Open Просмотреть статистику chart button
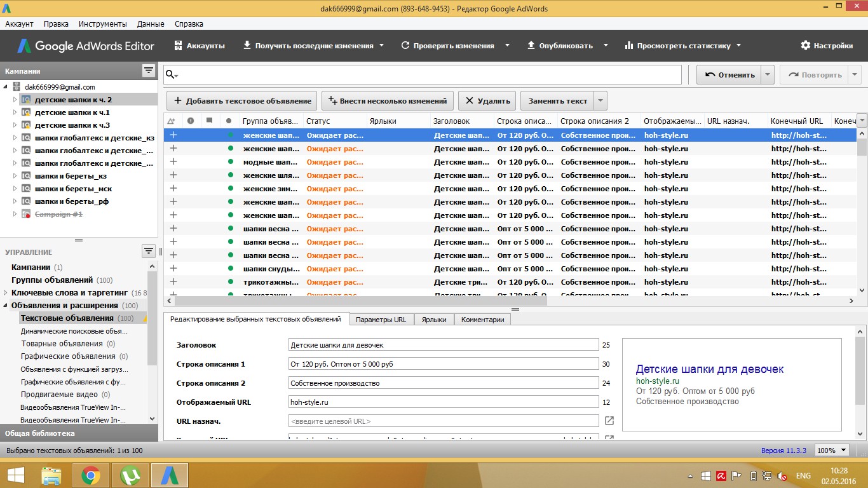The height and width of the screenshot is (488, 868). click(x=677, y=46)
